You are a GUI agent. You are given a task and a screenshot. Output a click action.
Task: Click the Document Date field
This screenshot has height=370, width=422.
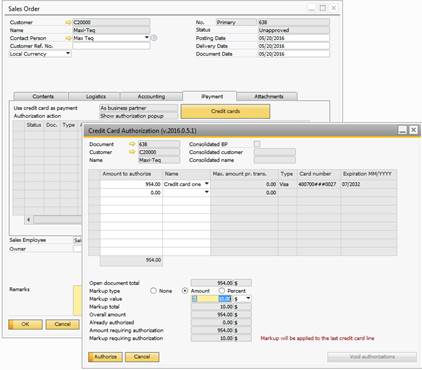point(294,54)
